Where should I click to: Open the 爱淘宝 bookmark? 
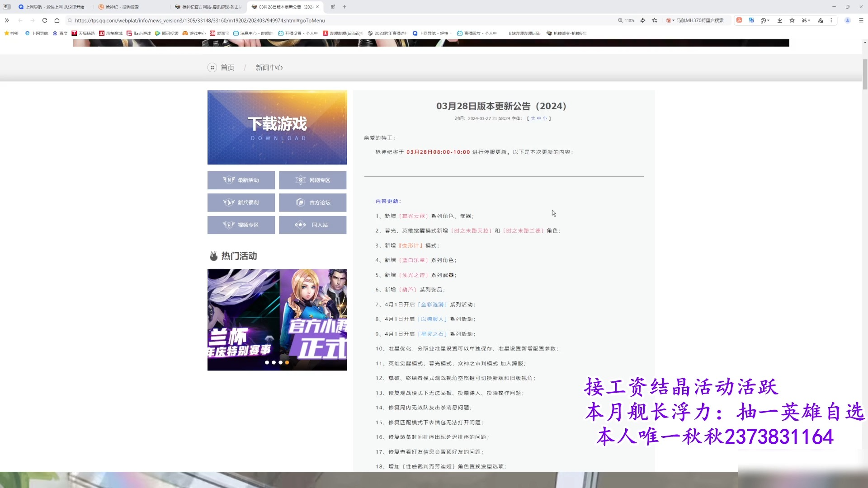220,33
